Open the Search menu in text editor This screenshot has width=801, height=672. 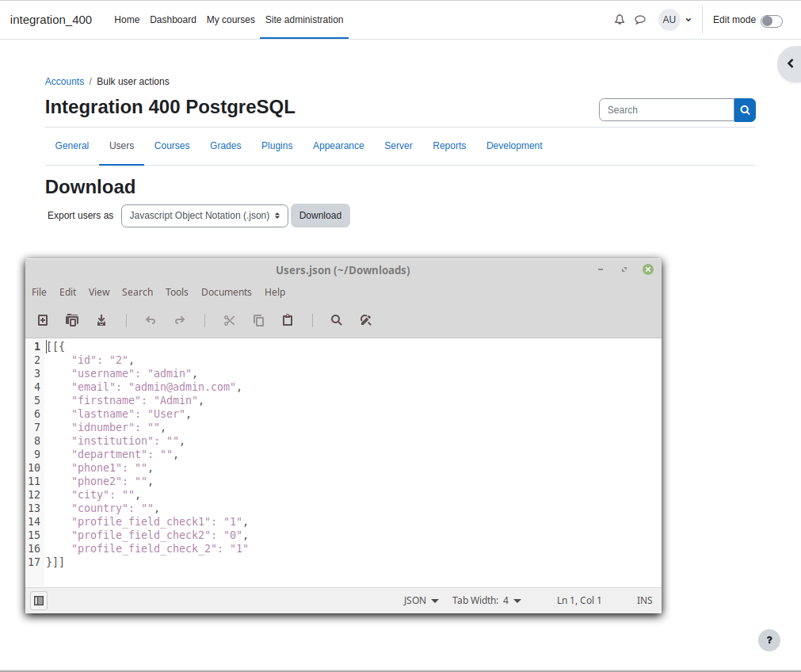point(137,292)
